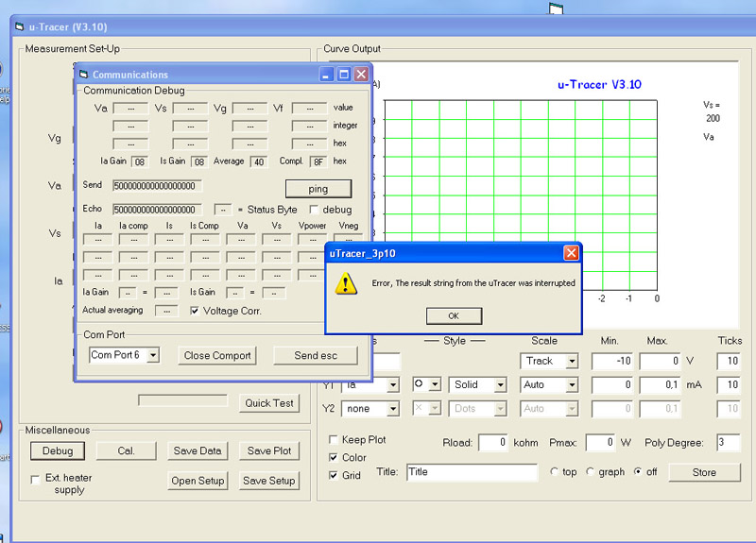Screen dimensions: 756x543
Task: Click the warning icon in error dialog
Action: (348, 283)
